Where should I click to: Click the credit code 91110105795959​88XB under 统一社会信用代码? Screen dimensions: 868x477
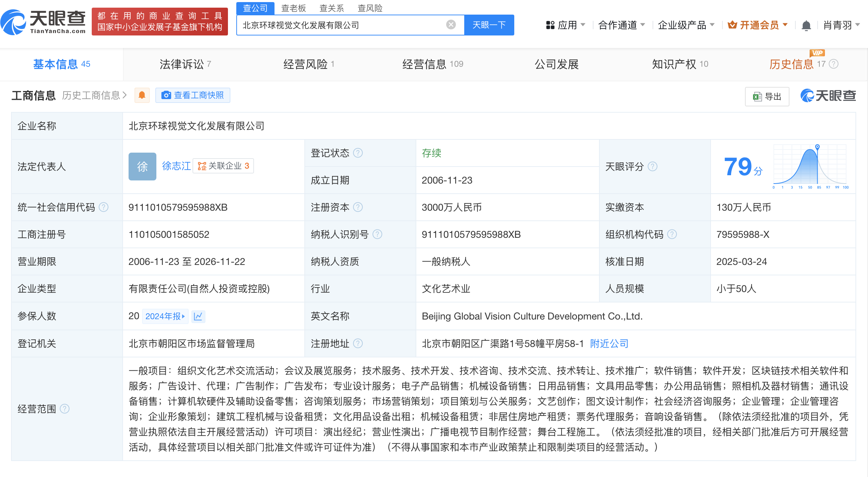(x=178, y=208)
